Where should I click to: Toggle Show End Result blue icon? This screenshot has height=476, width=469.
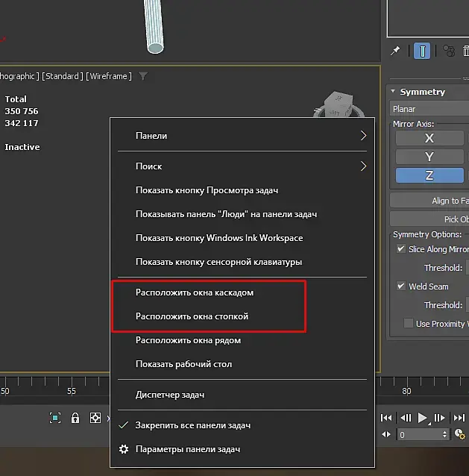pos(422,51)
